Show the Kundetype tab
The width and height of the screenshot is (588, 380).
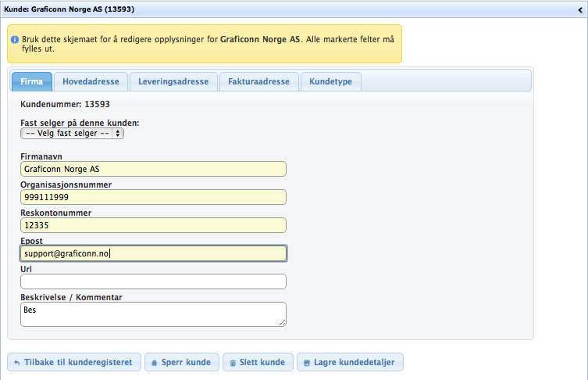331,82
